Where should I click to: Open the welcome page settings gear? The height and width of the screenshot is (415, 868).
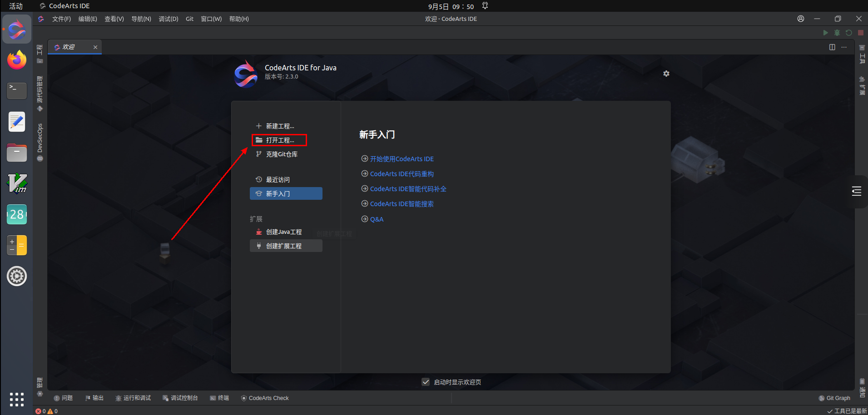pyautogui.click(x=666, y=74)
